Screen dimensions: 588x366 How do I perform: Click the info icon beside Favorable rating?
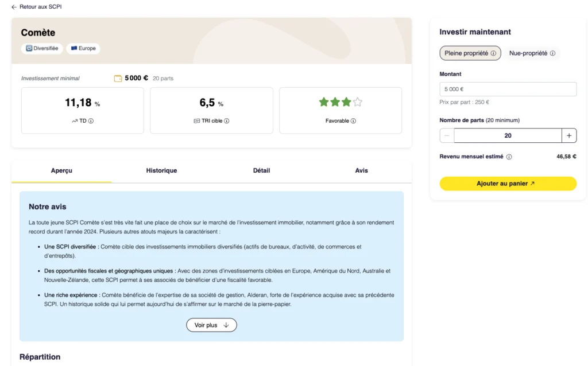coord(354,120)
